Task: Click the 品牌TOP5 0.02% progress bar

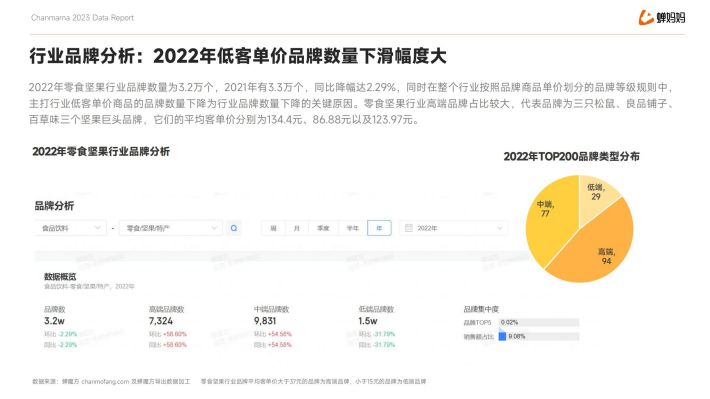Action: [539, 322]
